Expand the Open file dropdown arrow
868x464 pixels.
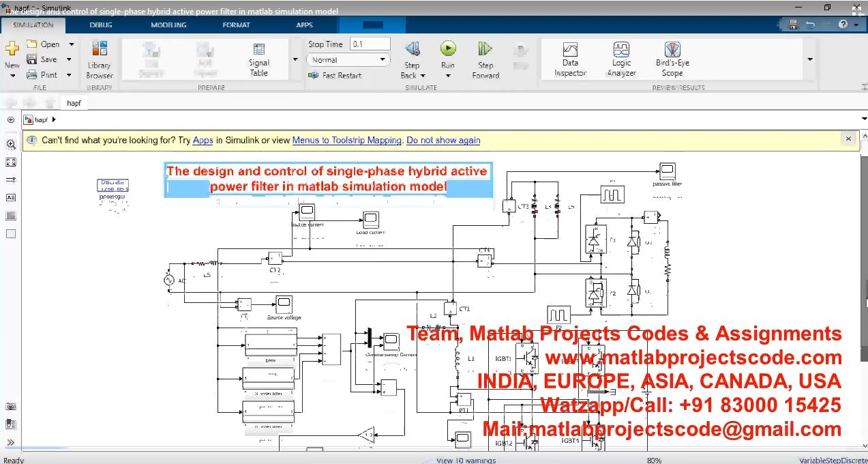point(71,44)
